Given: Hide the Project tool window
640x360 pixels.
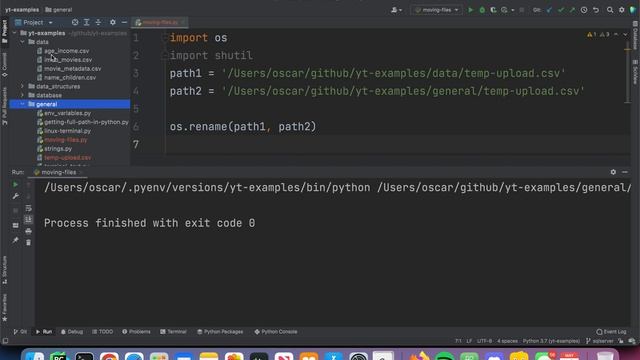Looking at the screenshot, I should (124, 22).
